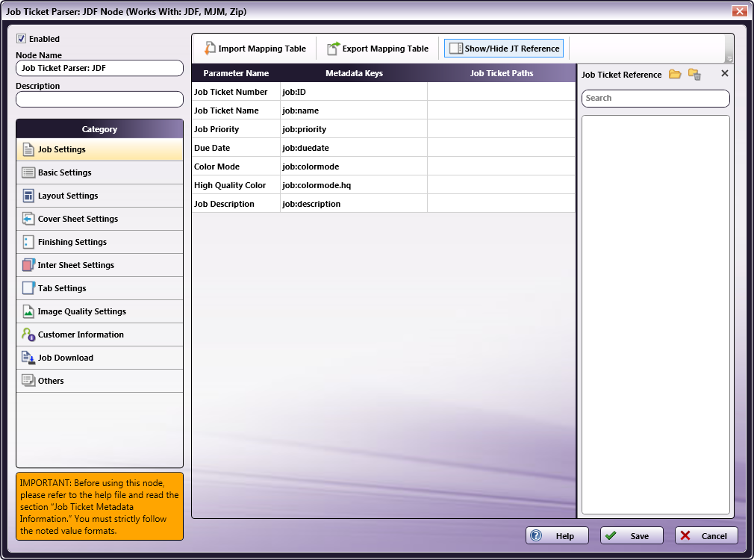Screen dimensions: 754x560
Task: Click the job:duedate metadata key cell
Action: click(x=354, y=148)
